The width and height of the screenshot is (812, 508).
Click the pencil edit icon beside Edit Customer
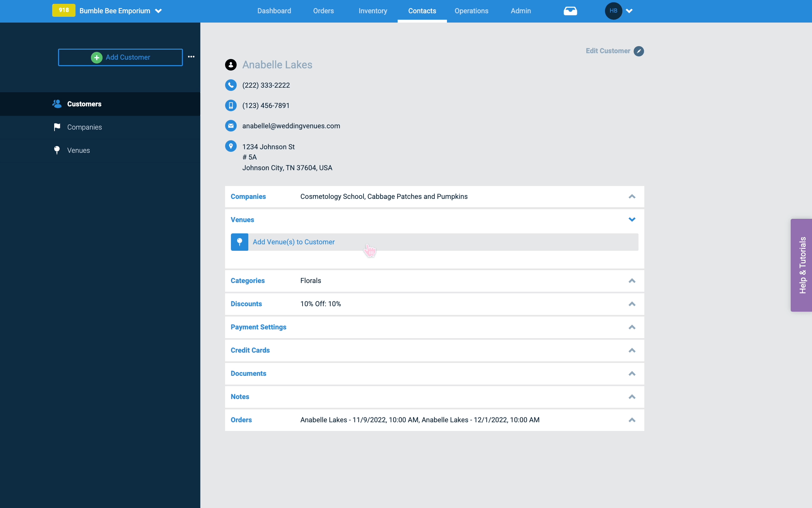pos(639,51)
